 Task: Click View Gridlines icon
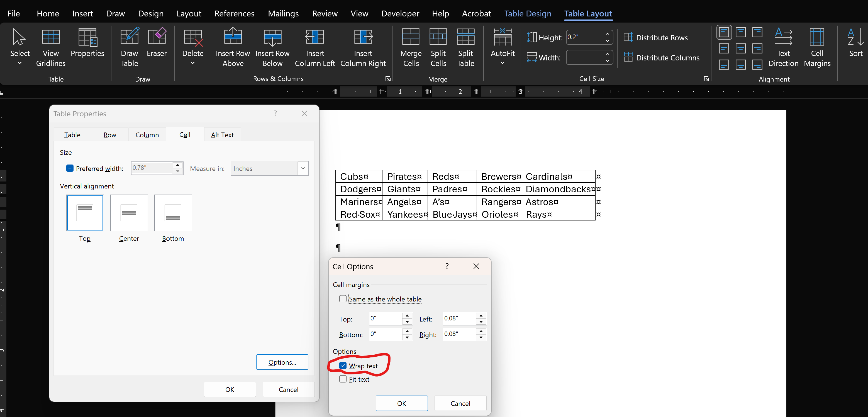click(51, 37)
